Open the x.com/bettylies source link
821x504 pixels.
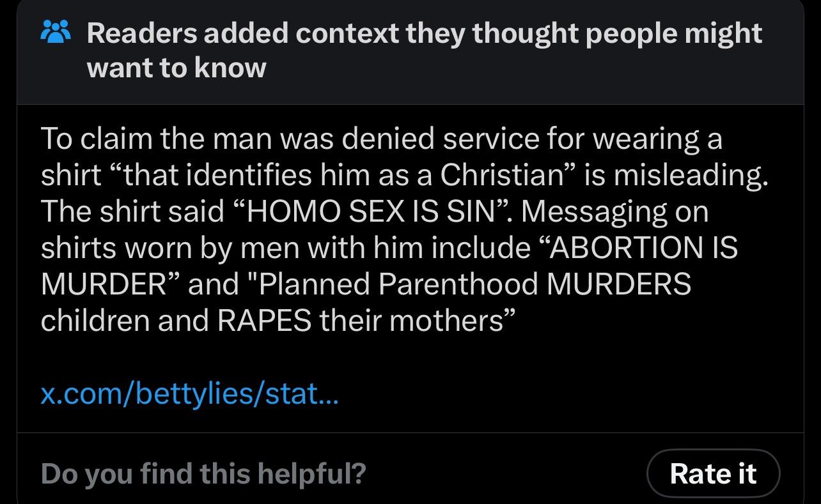pyautogui.click(x=189, y=393)
